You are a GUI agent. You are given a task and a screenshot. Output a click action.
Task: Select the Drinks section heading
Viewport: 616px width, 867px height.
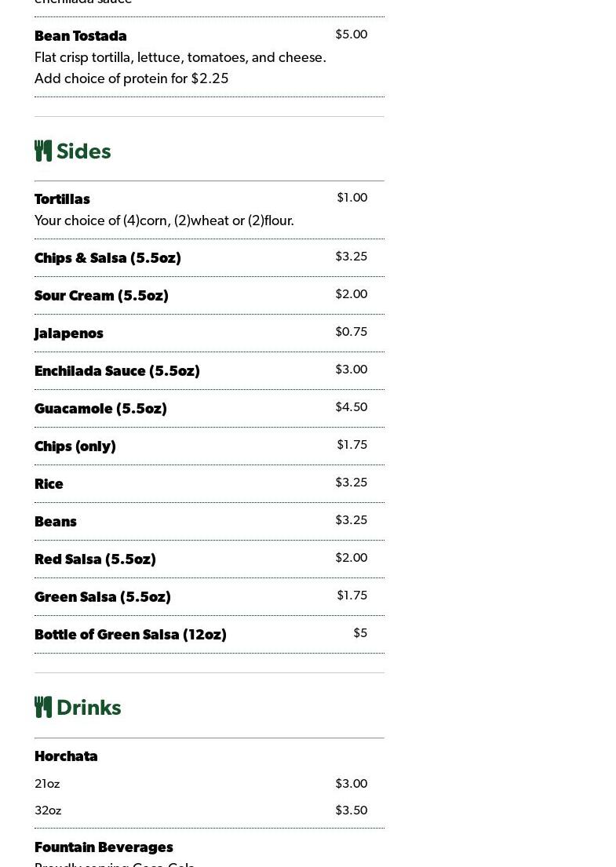click(89, 708)
